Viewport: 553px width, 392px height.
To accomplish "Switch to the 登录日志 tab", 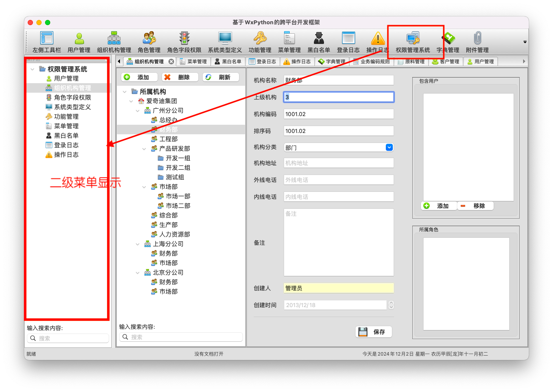I will click(262, 62).
